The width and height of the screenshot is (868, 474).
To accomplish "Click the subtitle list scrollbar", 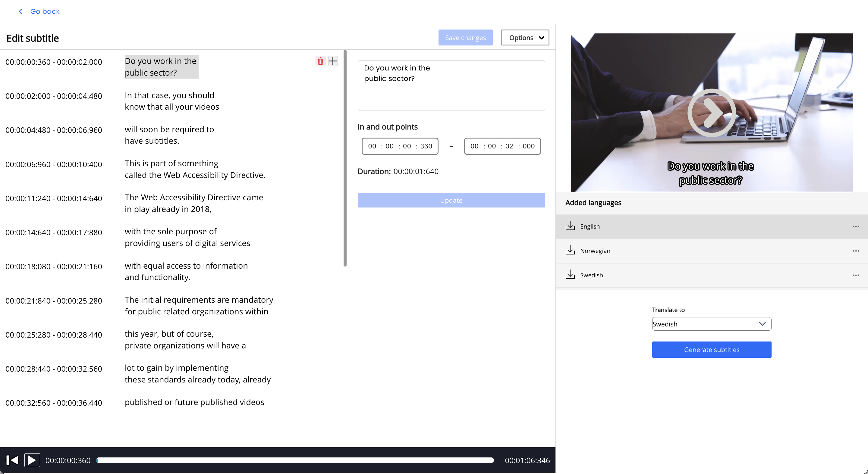I will coord(345,158).
